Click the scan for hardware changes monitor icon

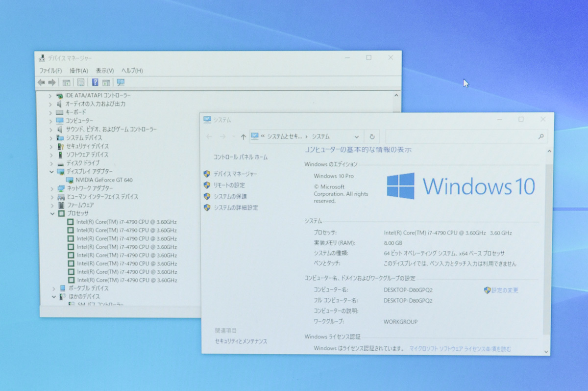coord(121,82)
